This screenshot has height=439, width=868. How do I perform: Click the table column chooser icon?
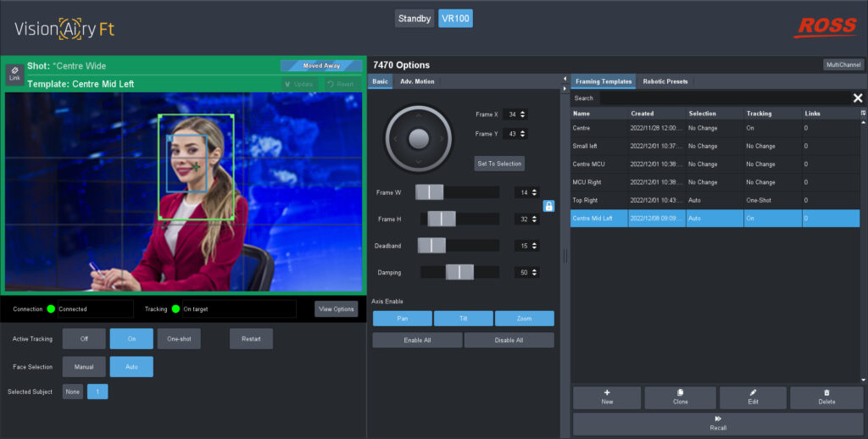click(863, 113)
